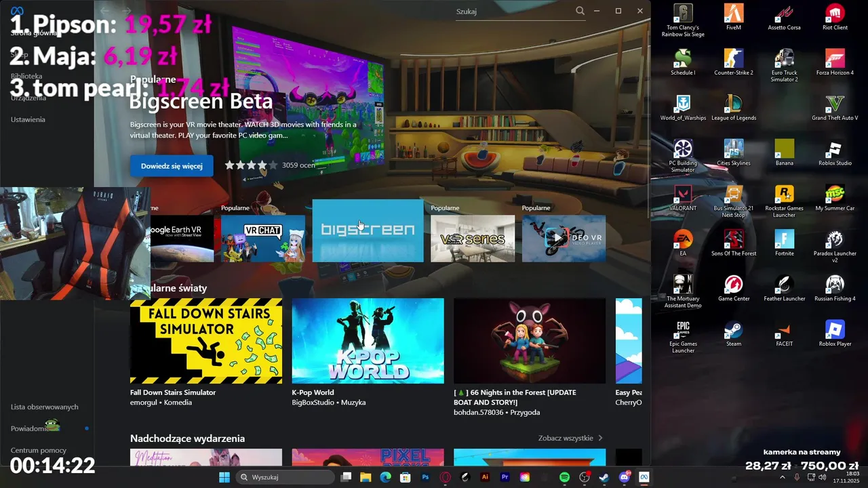Viewport: 868px width, 488px height.
Task: Open 66 Nights in the Forest title
Action: coord(515,397)
